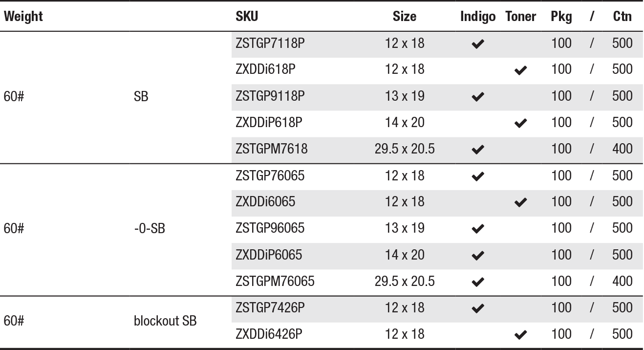Image resolution: width=644 pixels, height=350 pixels.
Task: Click the Indigo checkmark for ZSTGP76065
Action: [478, 176]
